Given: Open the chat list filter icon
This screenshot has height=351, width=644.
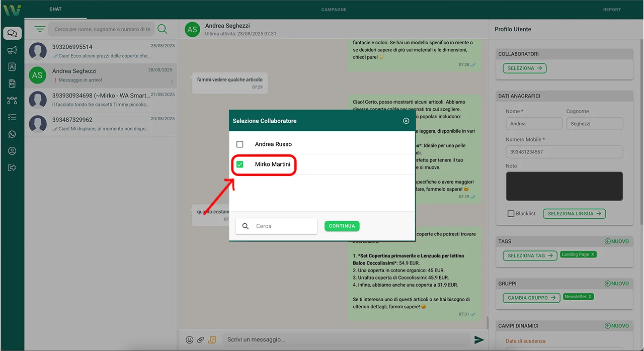Looking at the screenshot, I should point(40,29).
